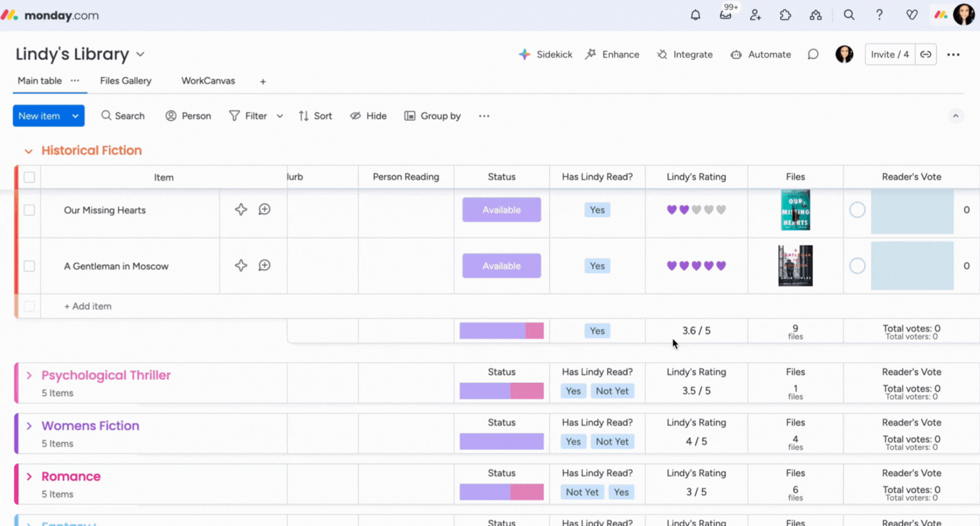Screen dimensions: 980x526
Task: Click the invite members icon
Action: pyautogui.click(x=756, y=15)
